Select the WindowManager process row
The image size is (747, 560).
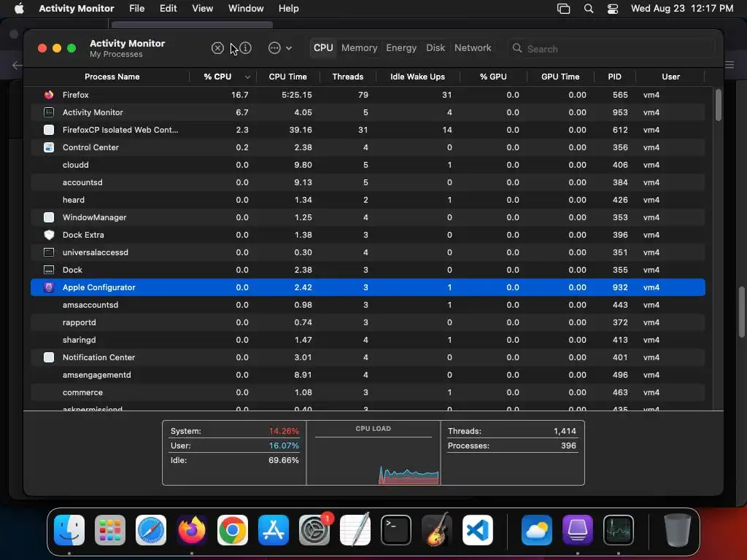tap(368, 217)
